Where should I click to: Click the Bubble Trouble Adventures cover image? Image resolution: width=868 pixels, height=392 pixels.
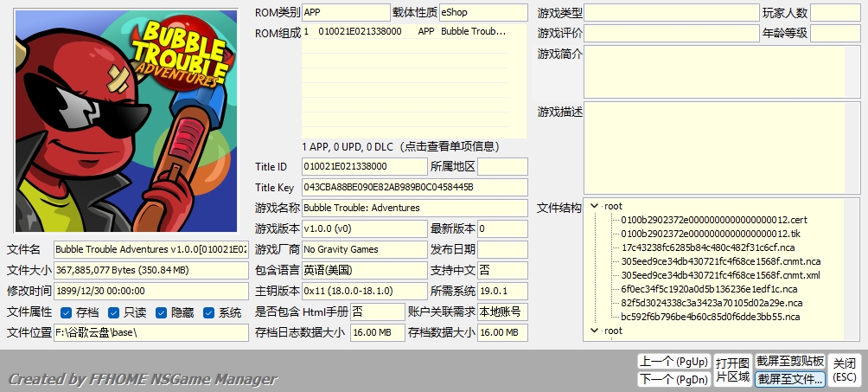click(x=126, y=121)
